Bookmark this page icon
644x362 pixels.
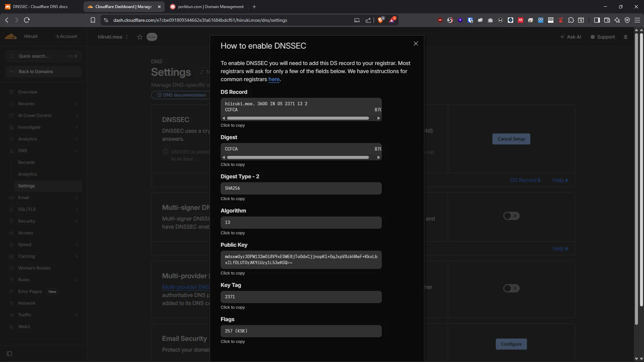[x=93, y=20]
